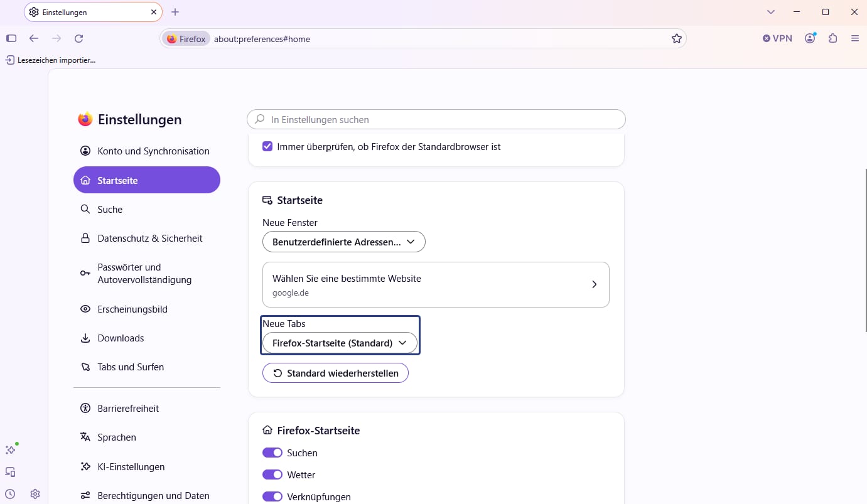This screenshot has width=867, height=504.
Task: Open Berechtigungen und Daten category
Action: click(x=146, y=495)
